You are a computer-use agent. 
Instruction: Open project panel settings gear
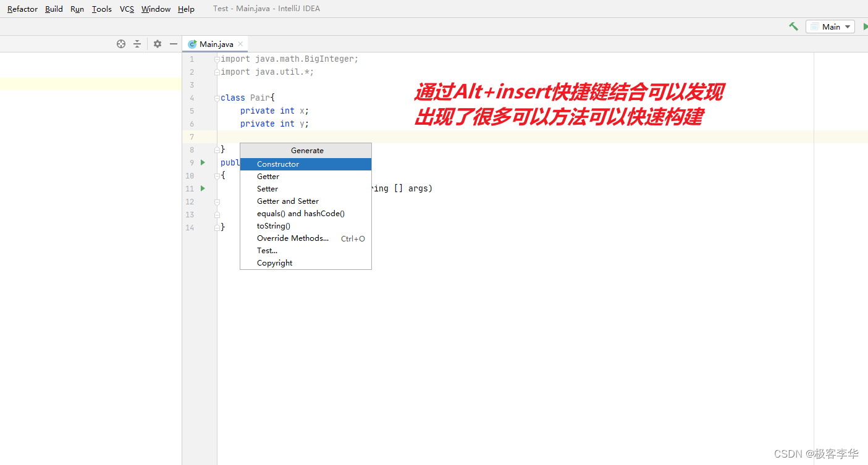tap(158, 44)
